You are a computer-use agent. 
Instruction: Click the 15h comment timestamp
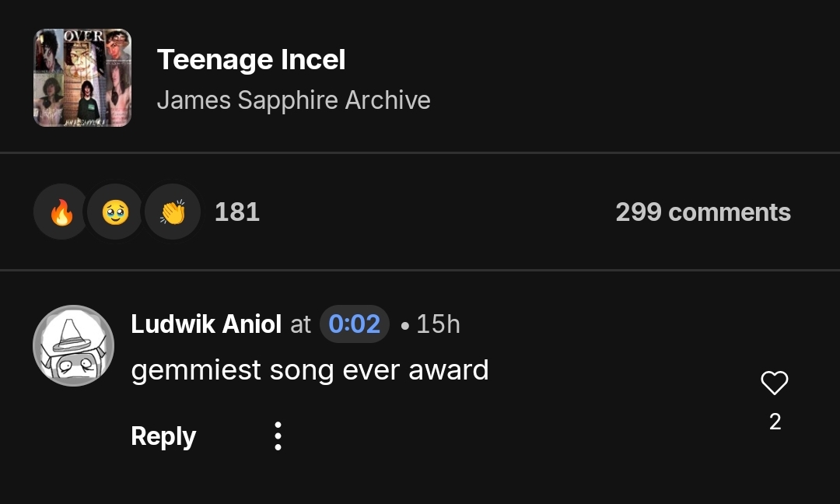[437, 324]
